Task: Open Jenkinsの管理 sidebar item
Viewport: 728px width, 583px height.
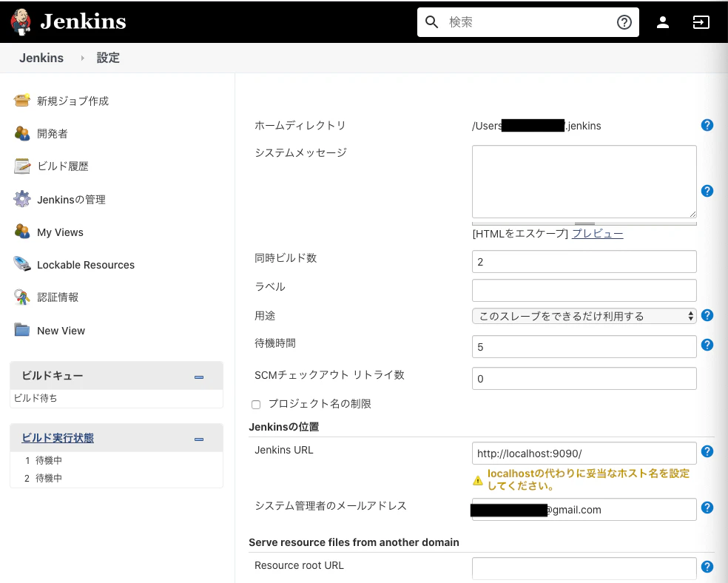Action: pos(71,200)
